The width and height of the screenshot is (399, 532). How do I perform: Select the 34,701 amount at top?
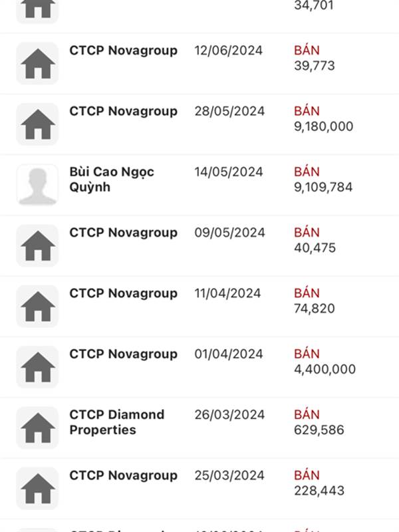[313, 5]
